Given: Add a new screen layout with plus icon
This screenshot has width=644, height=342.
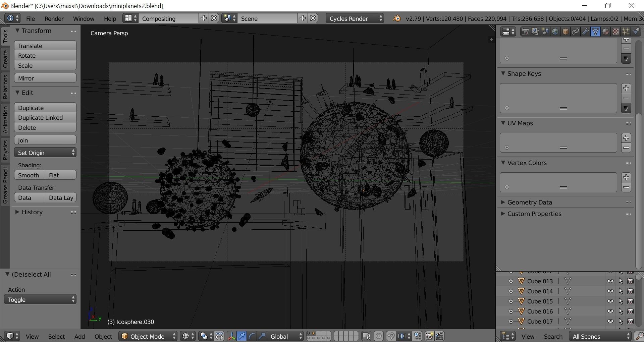Looking at the screenshot, I should (x=204, y=18).
